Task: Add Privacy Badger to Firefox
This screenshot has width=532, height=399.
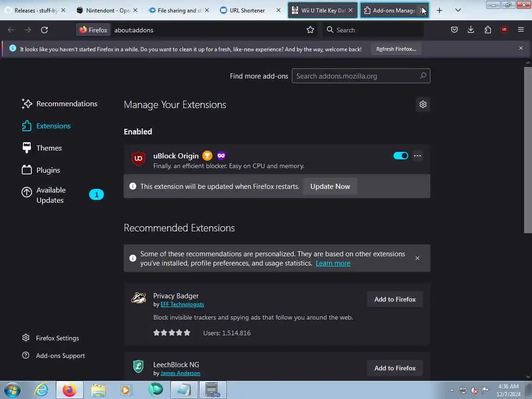Action: click(x=395, y=299)
